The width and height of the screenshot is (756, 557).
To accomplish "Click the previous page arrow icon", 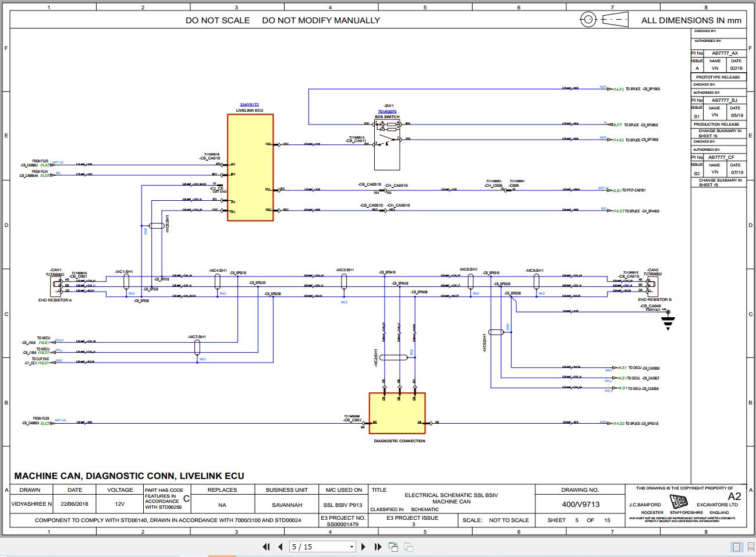I will point(279,547).
